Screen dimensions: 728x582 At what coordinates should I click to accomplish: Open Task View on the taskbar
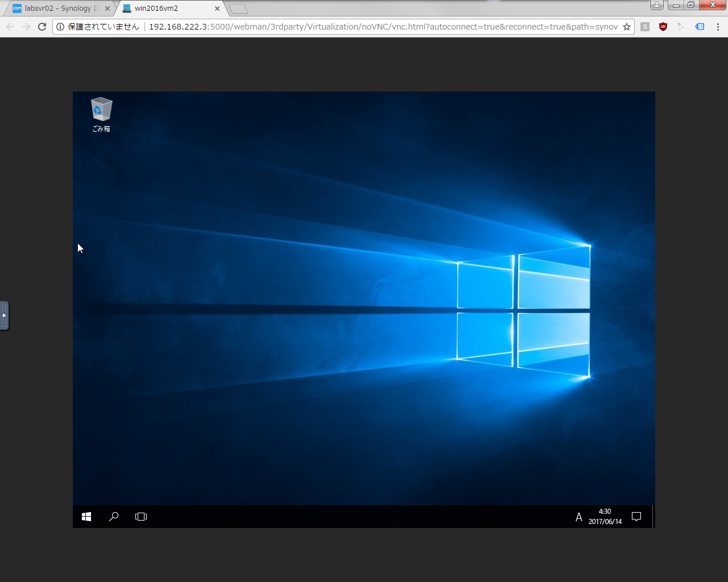[141, 517]
